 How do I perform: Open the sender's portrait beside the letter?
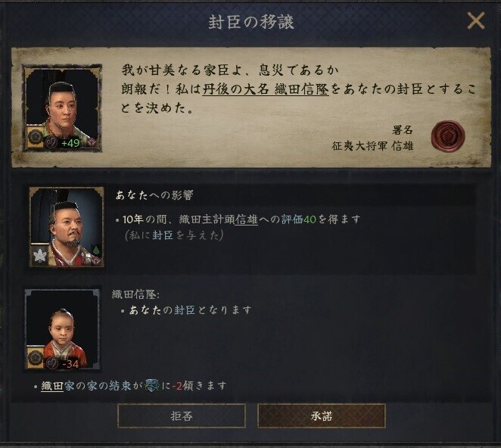point(62,107)
